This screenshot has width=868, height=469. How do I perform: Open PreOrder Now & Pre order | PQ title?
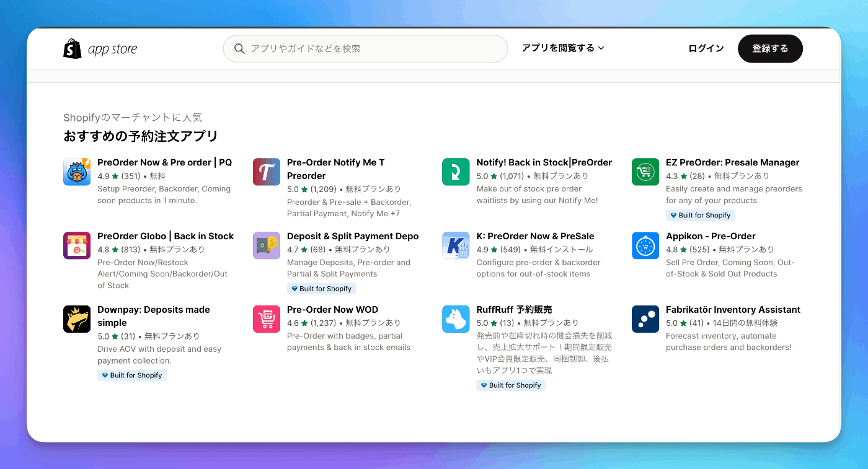[164, 162]
